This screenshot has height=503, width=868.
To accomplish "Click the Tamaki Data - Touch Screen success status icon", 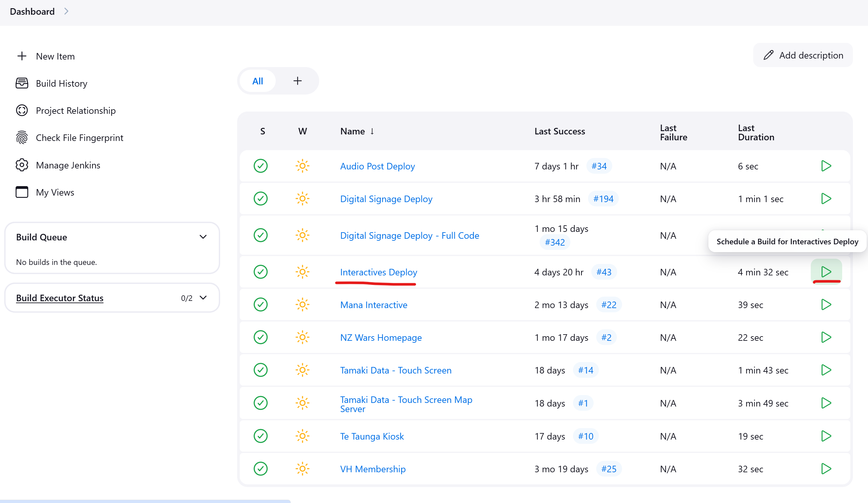I will tap(260, 370).
